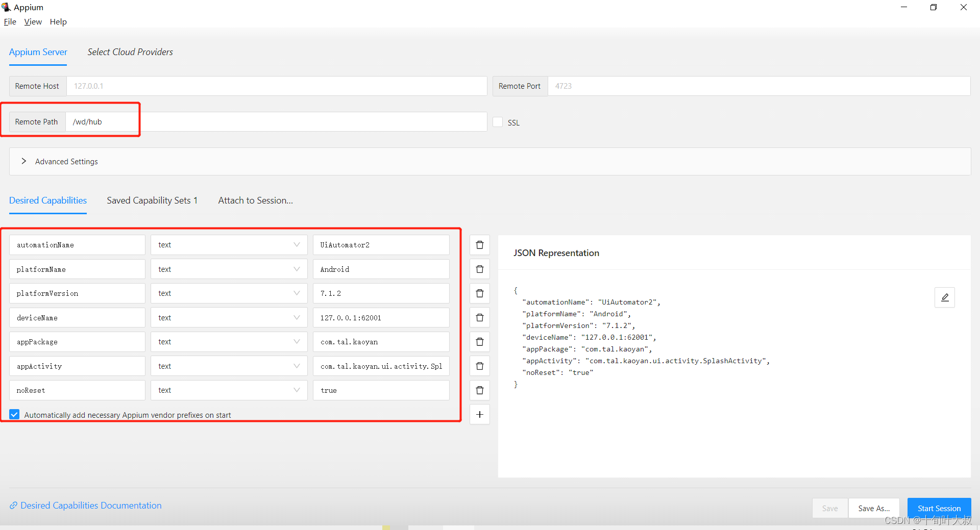980x530 pixels.
Task: Open Attach to Session tab
Action: (x=255, y=200)
